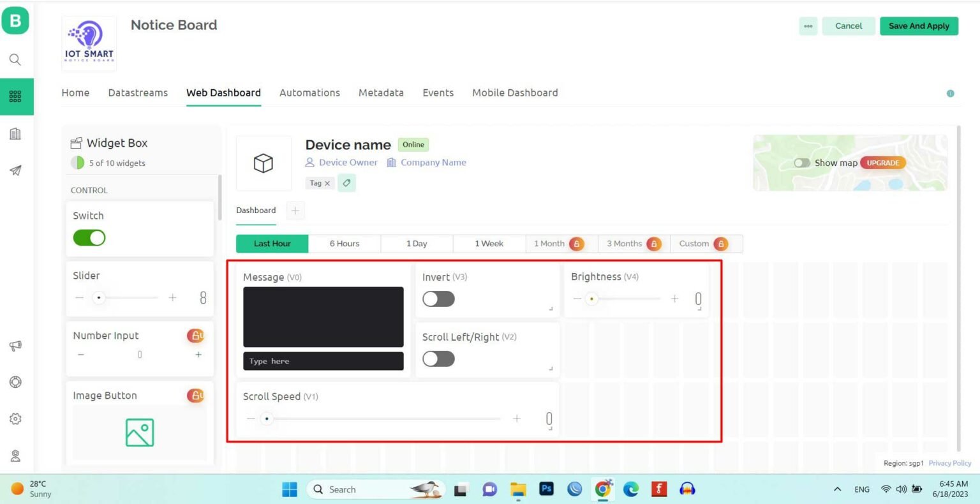Turn on the Invert (V3) toggle

pyautogui.click(x=438, y=299)
